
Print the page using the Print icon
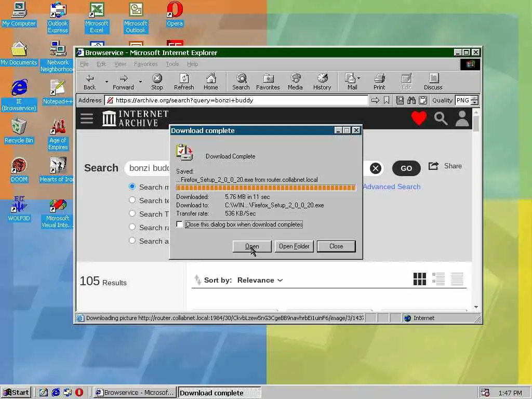[379, 82]
